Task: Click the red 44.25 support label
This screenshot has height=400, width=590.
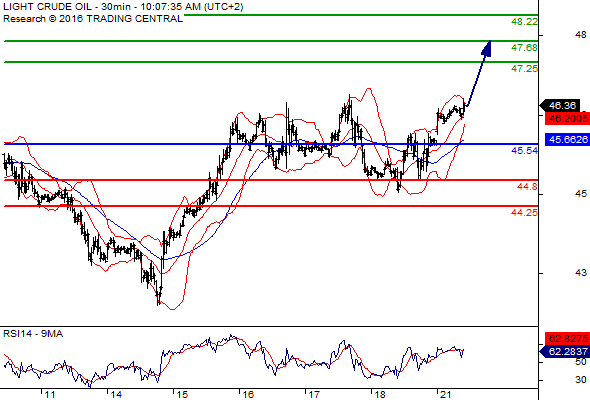Action: point(524,213)
